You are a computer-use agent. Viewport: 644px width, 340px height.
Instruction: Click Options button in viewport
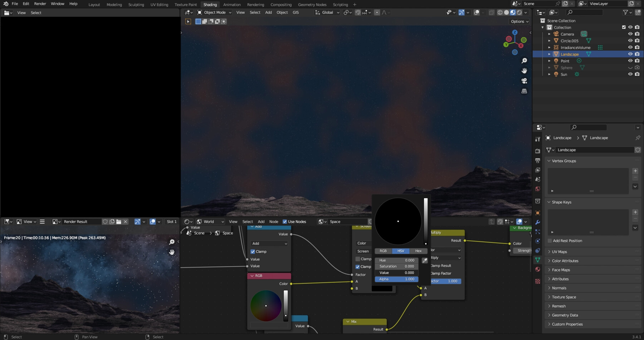click(x=520, y=21)
